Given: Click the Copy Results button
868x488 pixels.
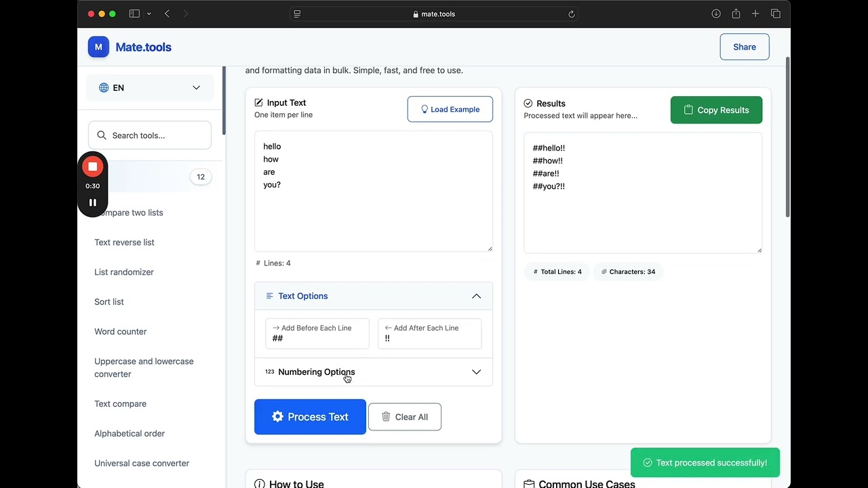Looking at the screenshot, I should point(716,110).
